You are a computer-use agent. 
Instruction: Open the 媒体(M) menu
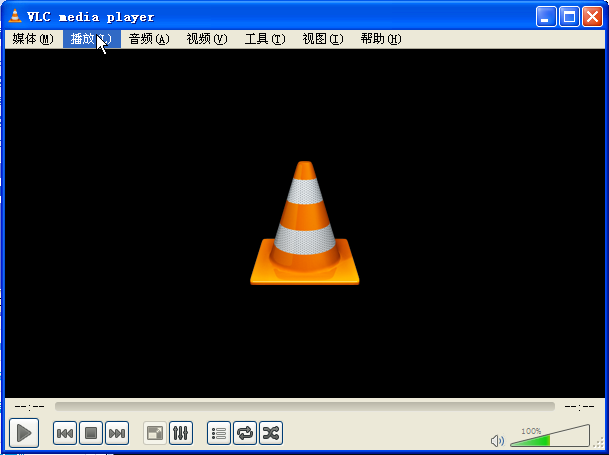[33, 39]
